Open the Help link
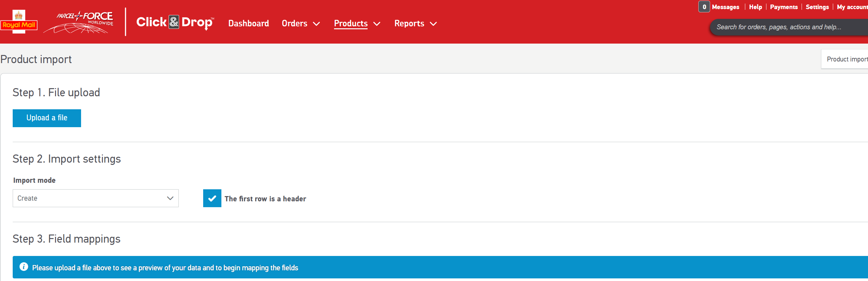 [755, 7]
